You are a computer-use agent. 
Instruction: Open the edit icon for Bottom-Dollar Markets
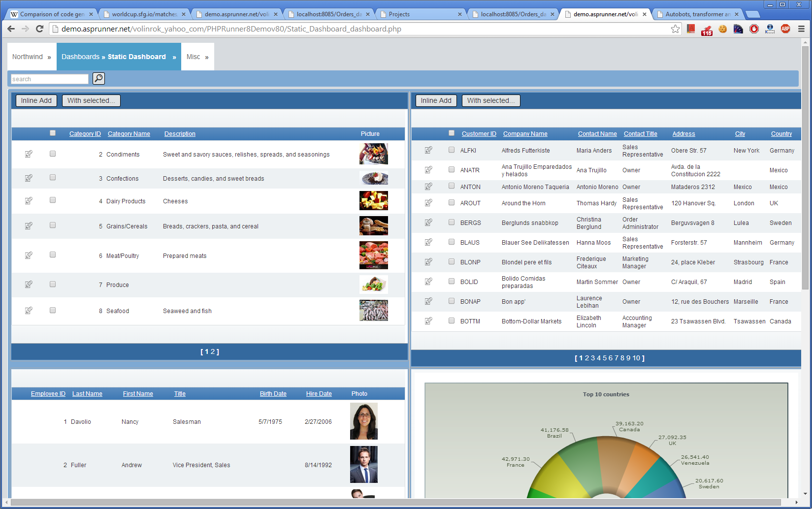(x=428, y=321)
